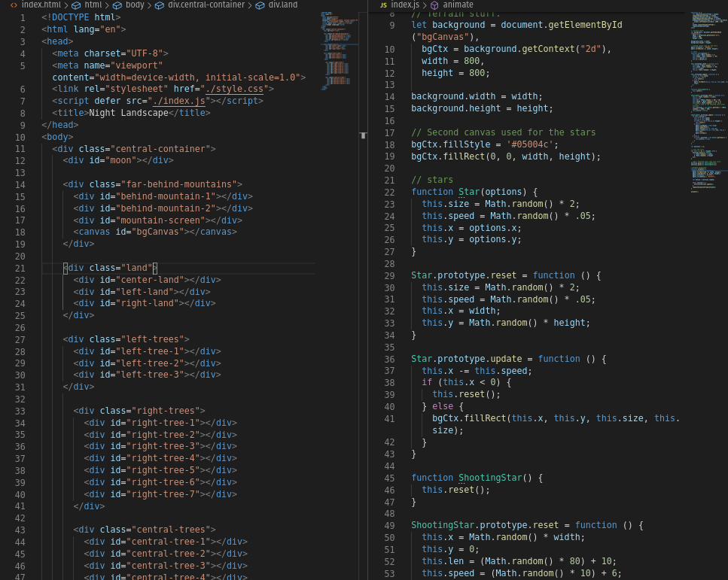Click the behind-mountain-2 div line
Viewport: 728px width, 580px height.
point(163,208)
